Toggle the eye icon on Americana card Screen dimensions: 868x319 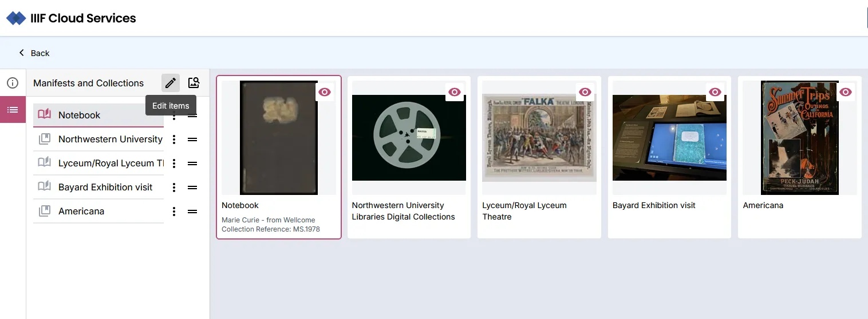[x=846, y=92]
